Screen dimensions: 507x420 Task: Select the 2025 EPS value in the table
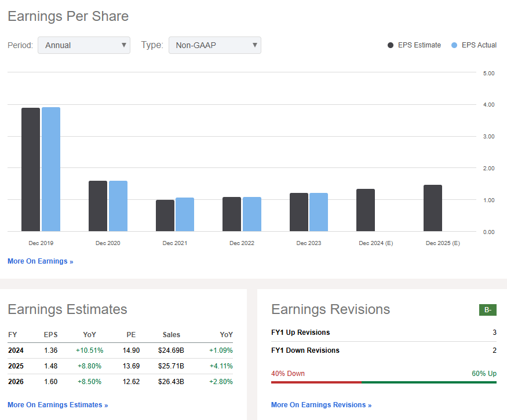point(50,366)
